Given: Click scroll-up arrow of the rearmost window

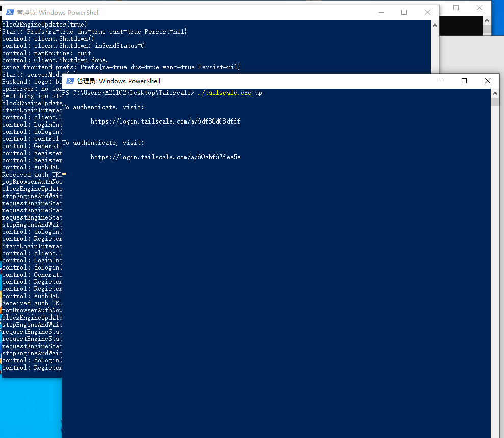Looking at the screenshot, I should click(x=487, y=20).
